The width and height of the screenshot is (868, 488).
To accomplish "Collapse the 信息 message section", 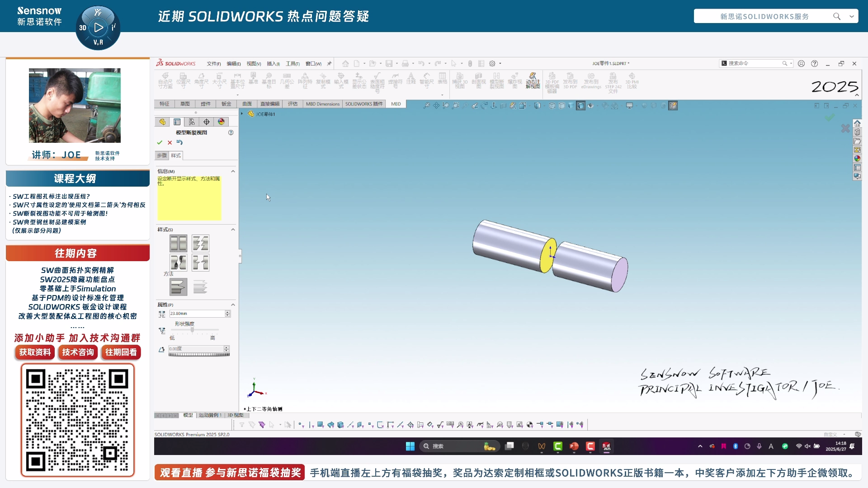I will [233, 171].
